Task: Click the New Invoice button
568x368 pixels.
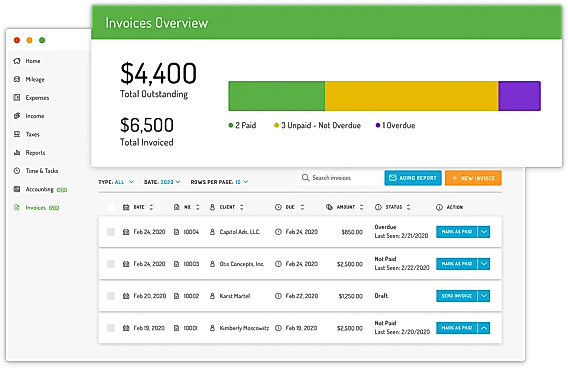Action: (x=473, y=178)
